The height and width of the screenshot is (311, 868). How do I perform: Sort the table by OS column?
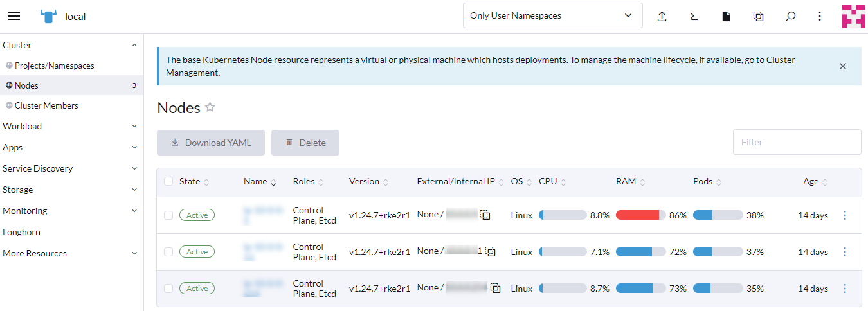(x=521, y=182)
